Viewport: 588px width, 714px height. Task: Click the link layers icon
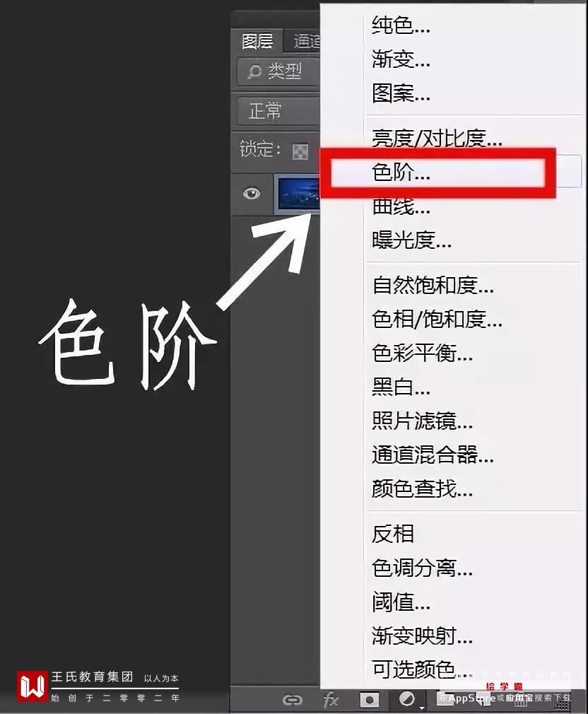292,699
